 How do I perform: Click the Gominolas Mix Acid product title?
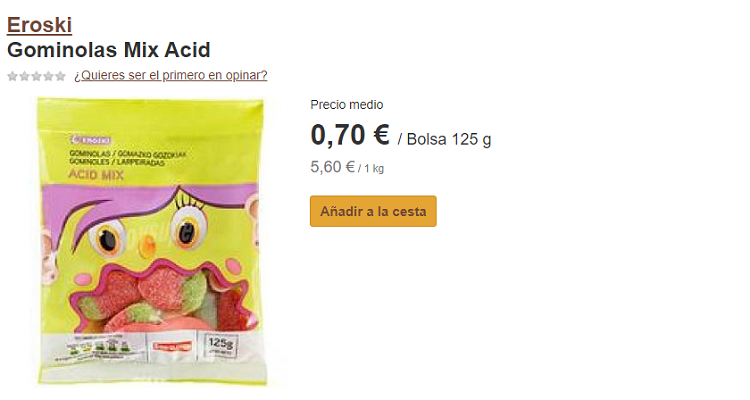109,50
